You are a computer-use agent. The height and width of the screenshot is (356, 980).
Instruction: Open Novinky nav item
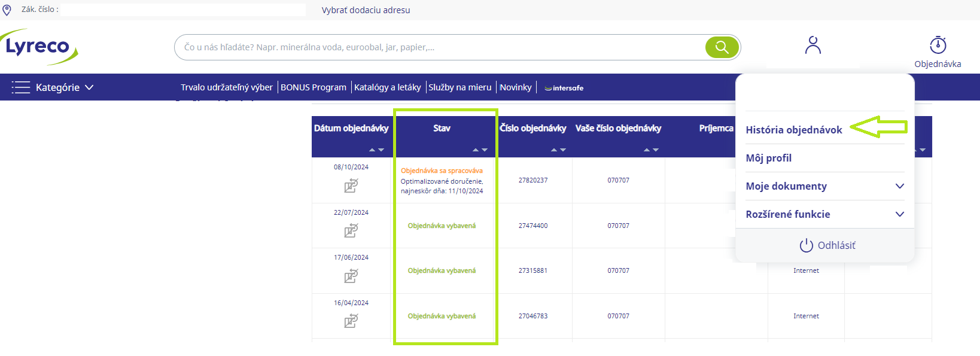click(516, 87)
